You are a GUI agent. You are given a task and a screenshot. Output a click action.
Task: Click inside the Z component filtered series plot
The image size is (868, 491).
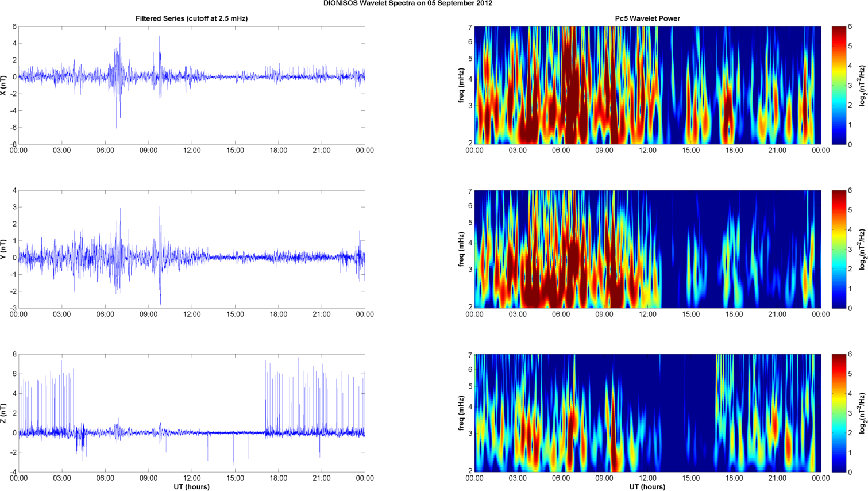tap(191, 413)
